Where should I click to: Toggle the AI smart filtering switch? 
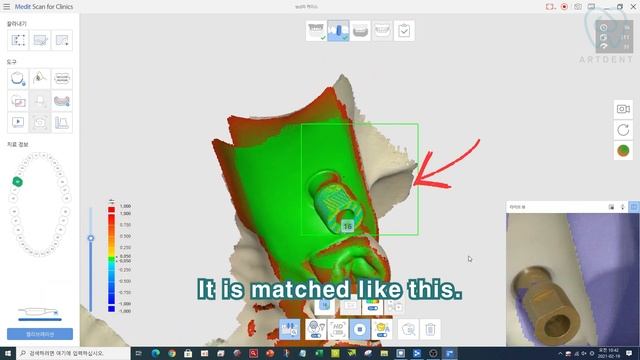click(382, 329)
